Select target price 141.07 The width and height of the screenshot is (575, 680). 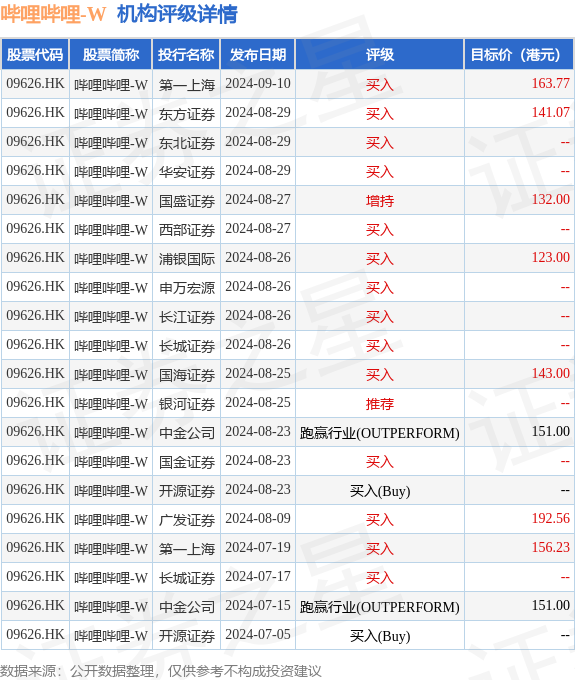550,112
